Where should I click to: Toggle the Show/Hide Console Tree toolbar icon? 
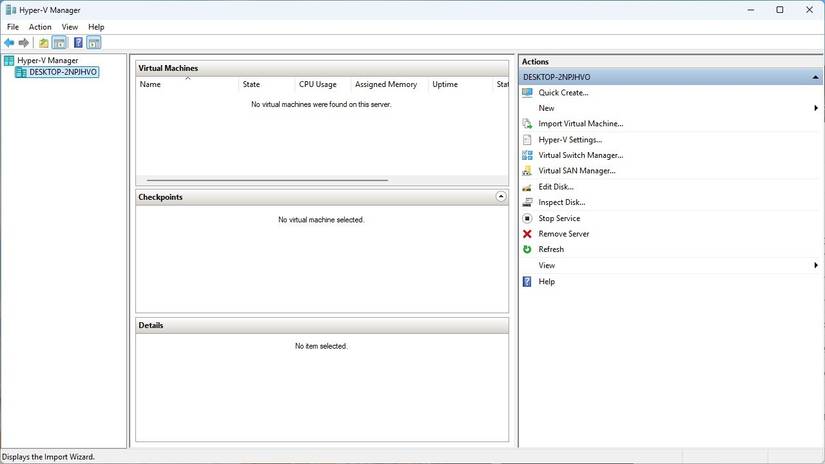coord(59,43)
